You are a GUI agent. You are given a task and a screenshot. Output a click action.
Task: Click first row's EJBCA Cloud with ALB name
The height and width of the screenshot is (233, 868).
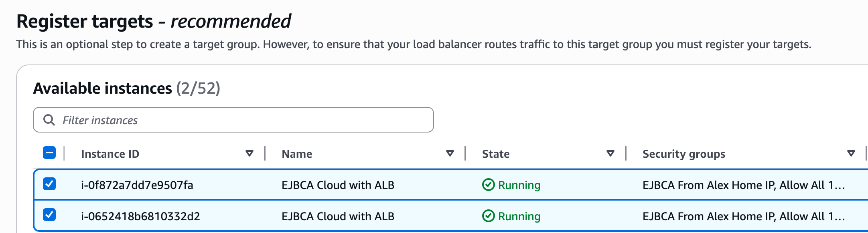point(338,185)
